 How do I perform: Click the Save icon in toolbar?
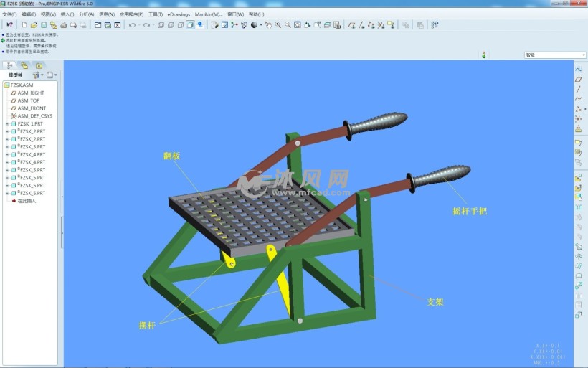(44, 24)
